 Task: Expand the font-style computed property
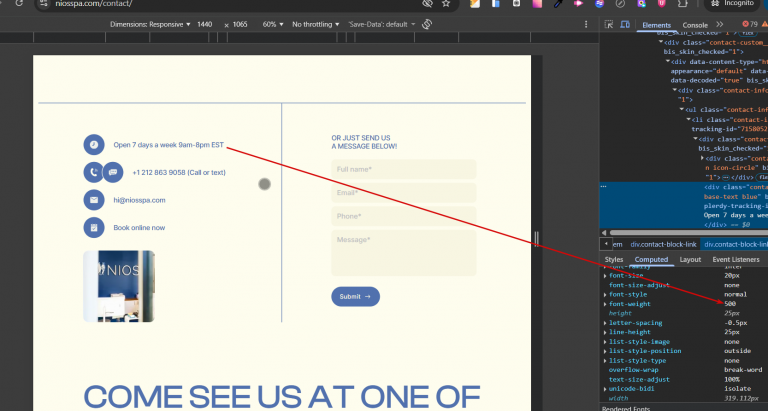[605, 295]
